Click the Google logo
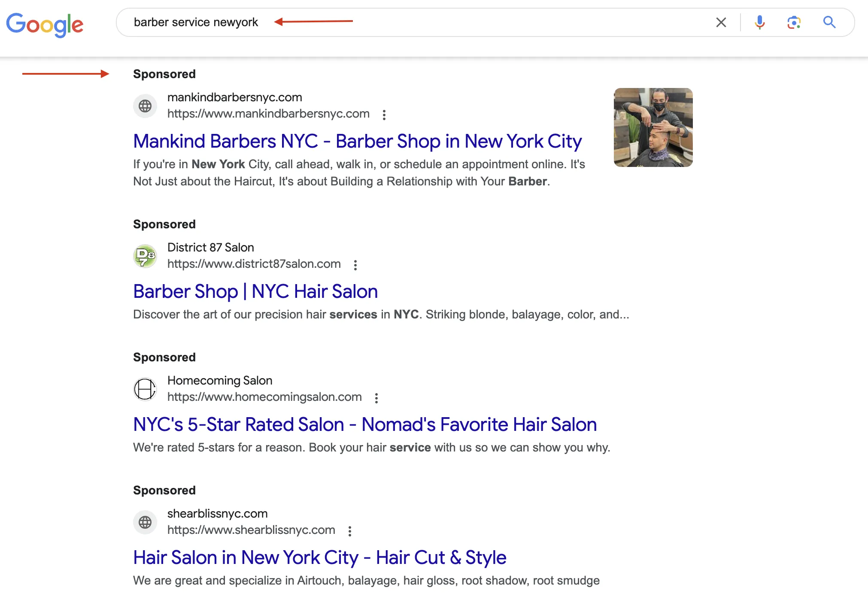 45,24
